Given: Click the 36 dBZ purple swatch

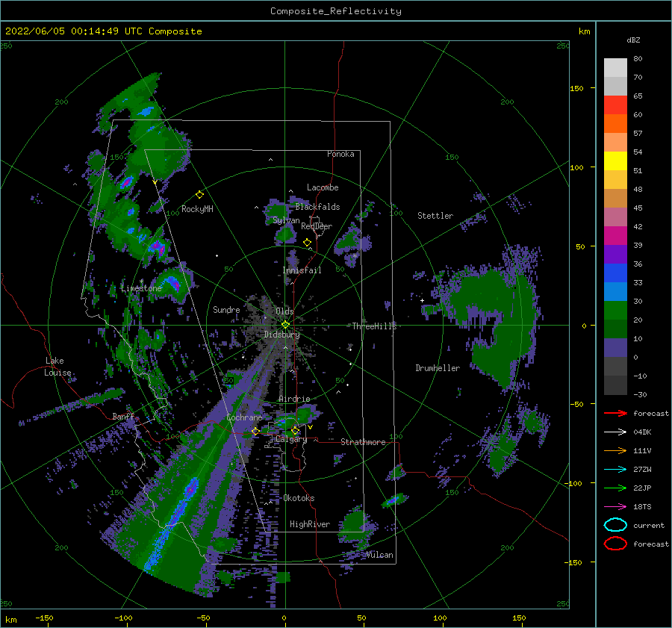Looking at the screenshot, I should pos(615,254).
